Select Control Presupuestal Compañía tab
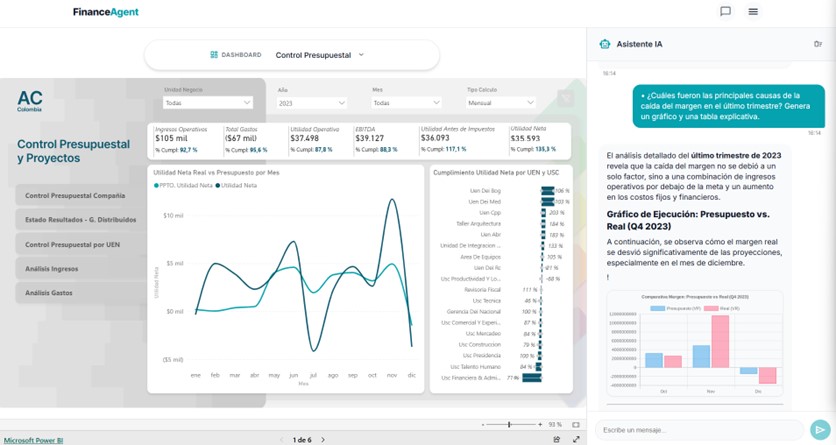Viewport: 836px width, 445px height. [x=76, y=196]
